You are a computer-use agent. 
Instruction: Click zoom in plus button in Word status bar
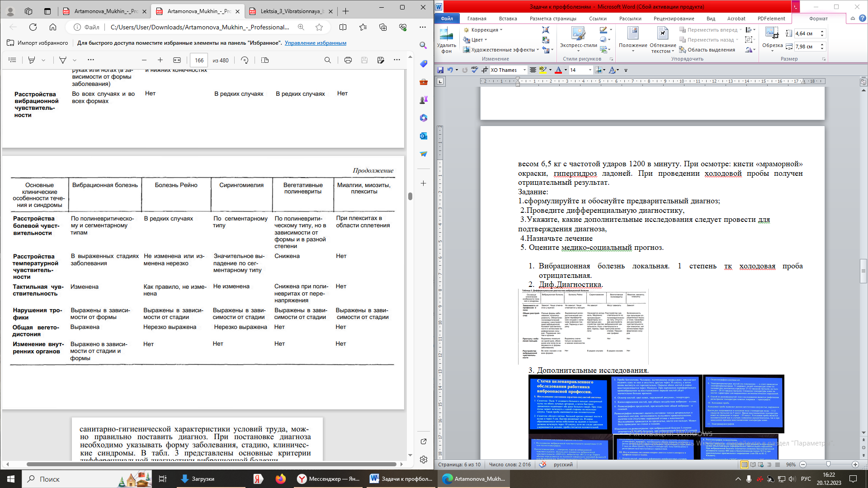point(855,465)
